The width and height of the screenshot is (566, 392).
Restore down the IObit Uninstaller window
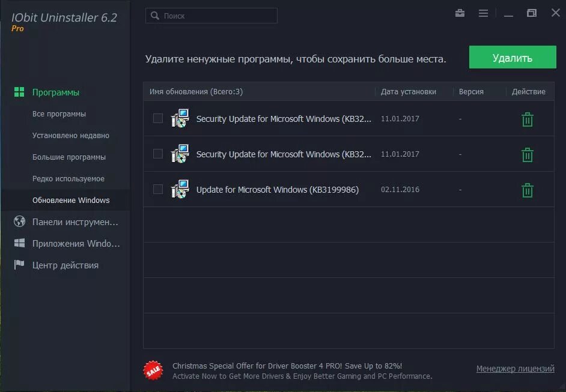pyautogui.click(x=531, y=13)
